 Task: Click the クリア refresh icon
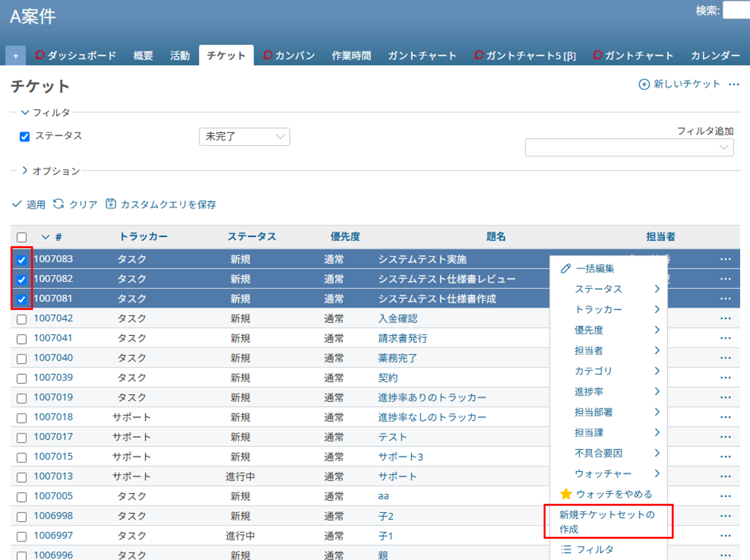click(x=59, y=204)
